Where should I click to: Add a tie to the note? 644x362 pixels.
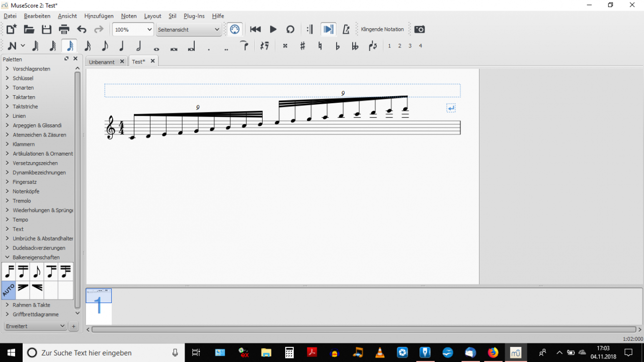(x=244, y=46)
